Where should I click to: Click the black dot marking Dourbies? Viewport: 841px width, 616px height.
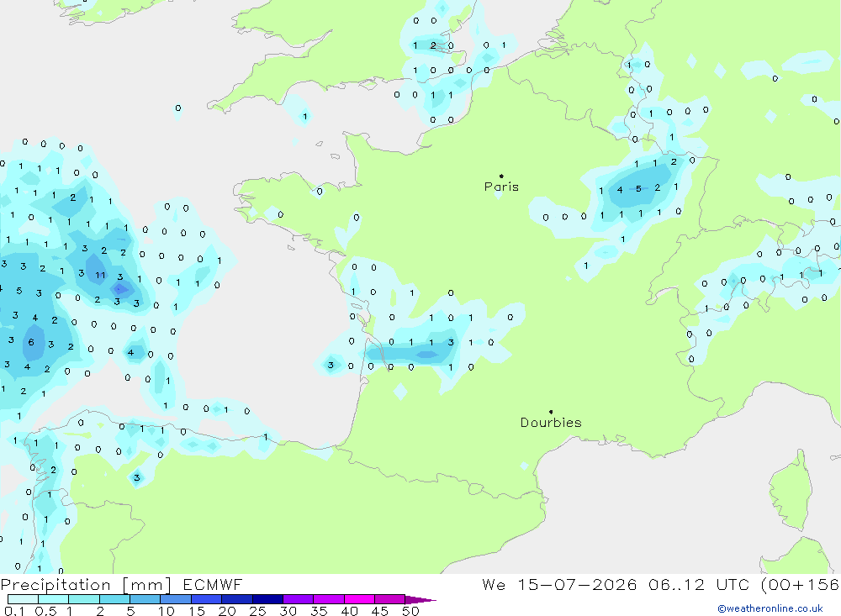click(x=551, y=412)
